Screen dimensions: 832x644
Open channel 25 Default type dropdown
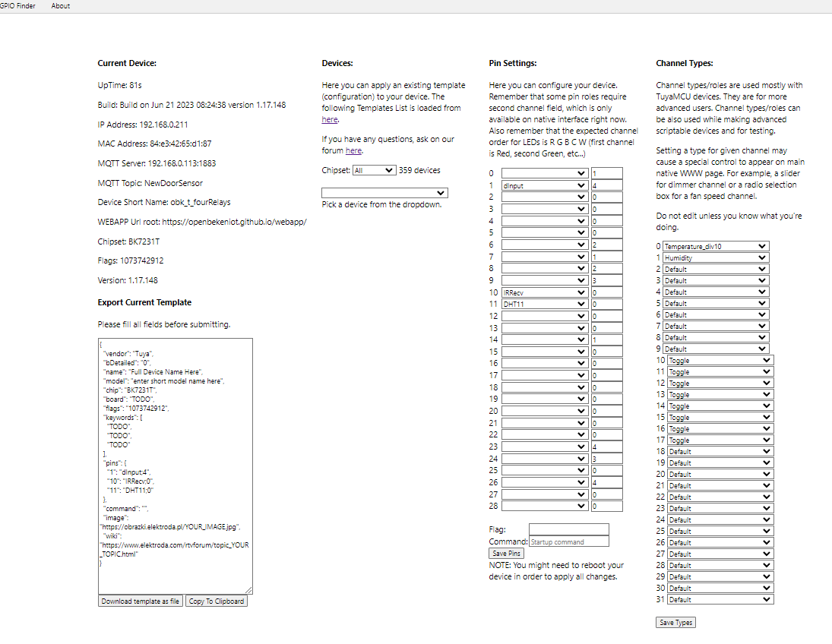[720, 531]
